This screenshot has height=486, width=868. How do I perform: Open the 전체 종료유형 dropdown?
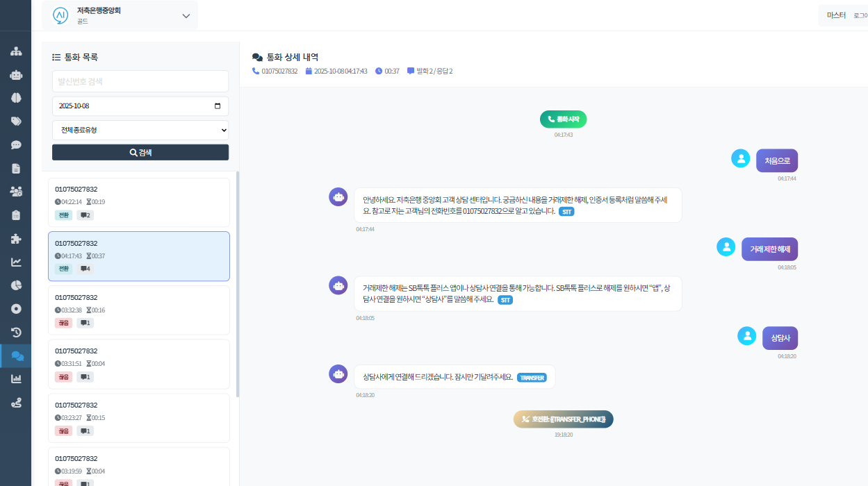click(140, 130)
